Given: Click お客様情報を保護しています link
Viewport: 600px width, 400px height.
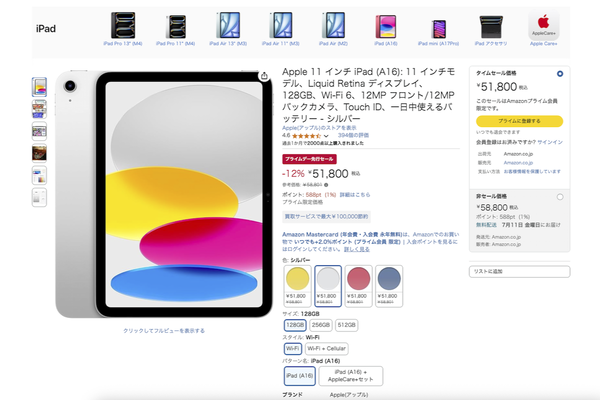Looking at the screenshot, I should pos(532,171).
